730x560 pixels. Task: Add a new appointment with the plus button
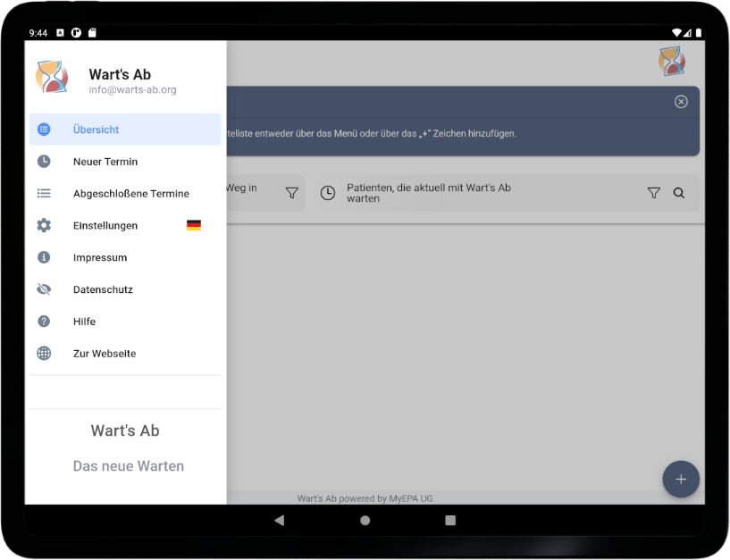[681, 479]
